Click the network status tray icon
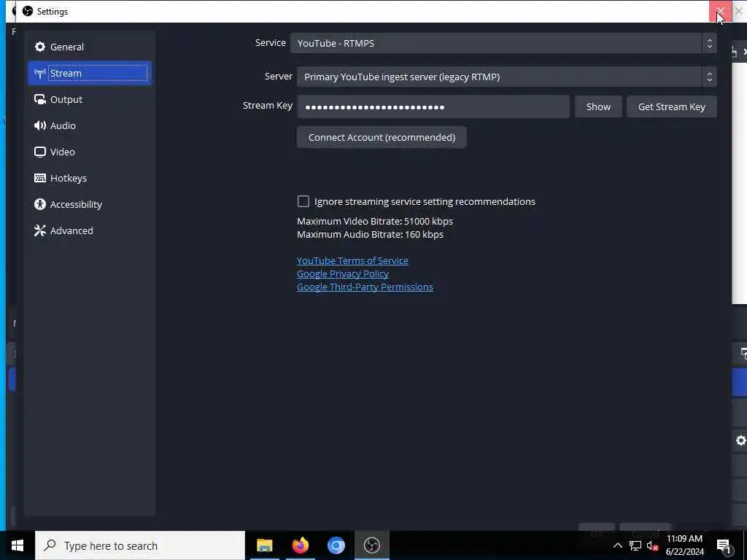 pos(635,545)
